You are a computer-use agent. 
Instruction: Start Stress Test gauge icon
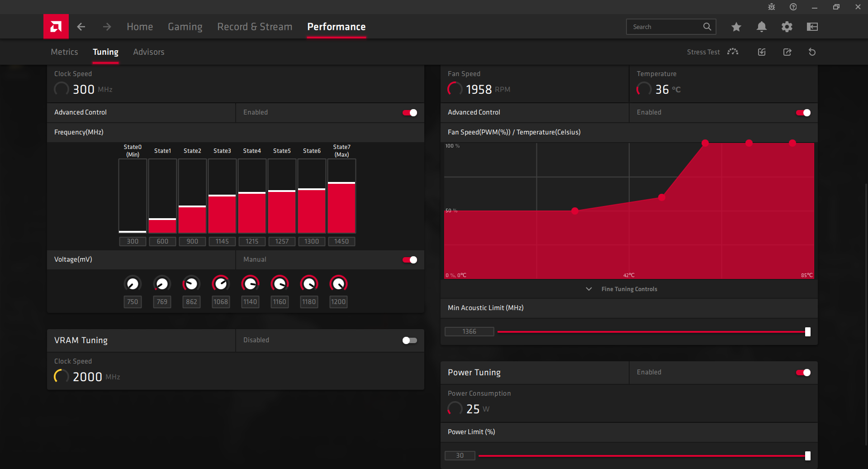(x=733, y=52)
